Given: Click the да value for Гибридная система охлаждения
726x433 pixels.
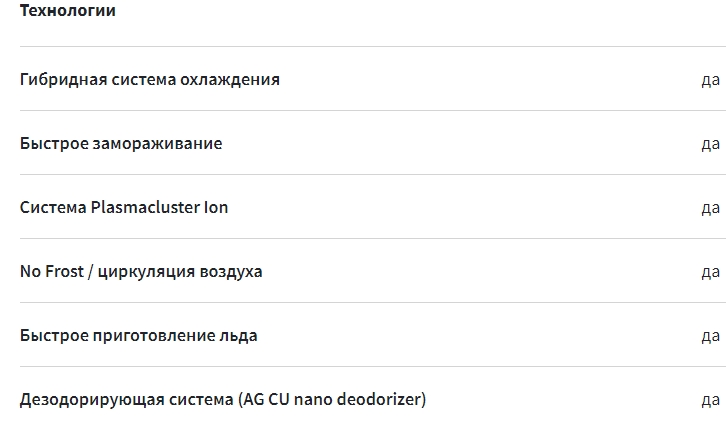Looking at the screenshot, I should pos(710,79).
